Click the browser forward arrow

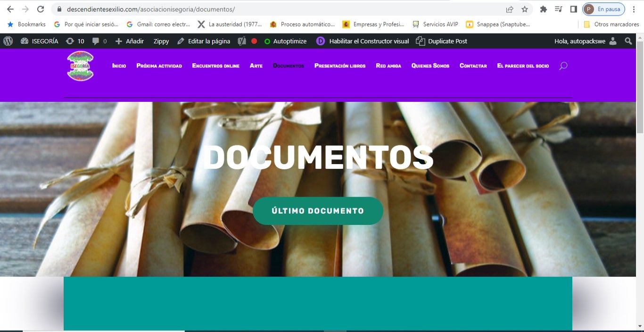[x=25, y=9]
